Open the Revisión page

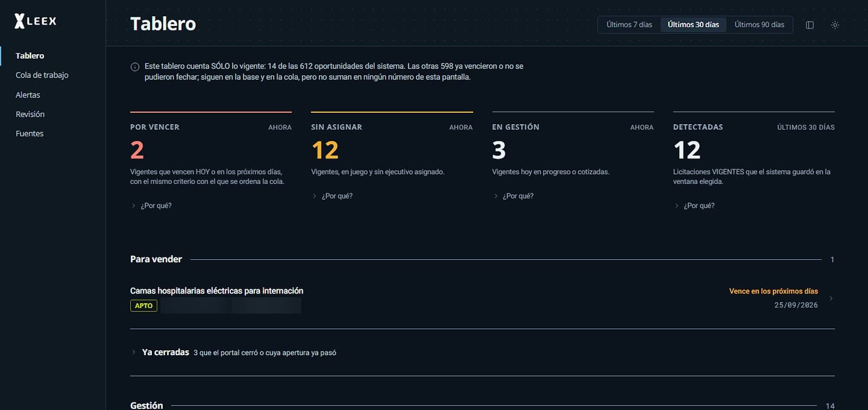coord(30,114)
